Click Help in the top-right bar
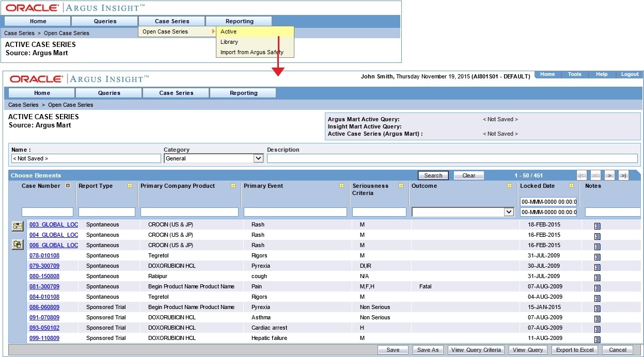Image resolution: width=644 pixels, height=357 pixels. click(x=602, y=74)
